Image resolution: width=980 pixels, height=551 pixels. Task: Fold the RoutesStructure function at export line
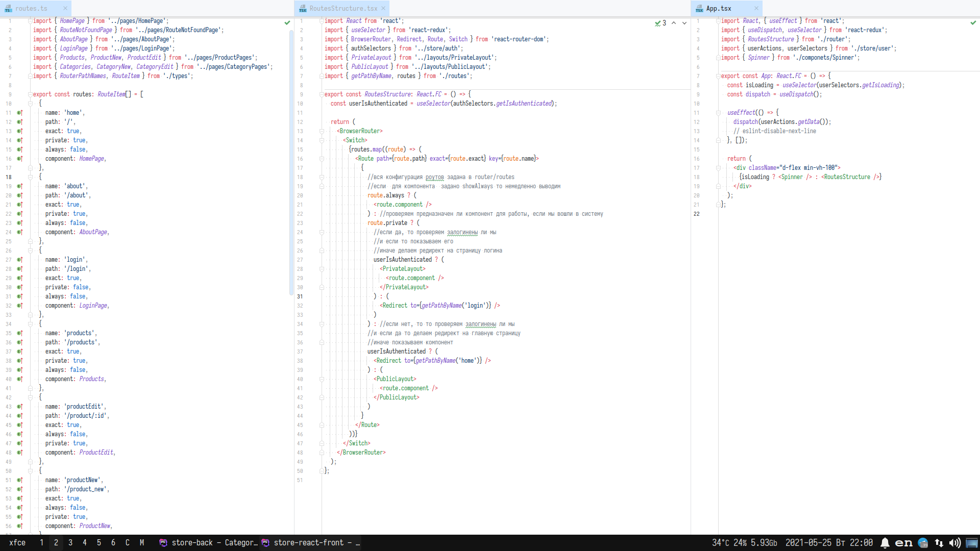point(322,94)
